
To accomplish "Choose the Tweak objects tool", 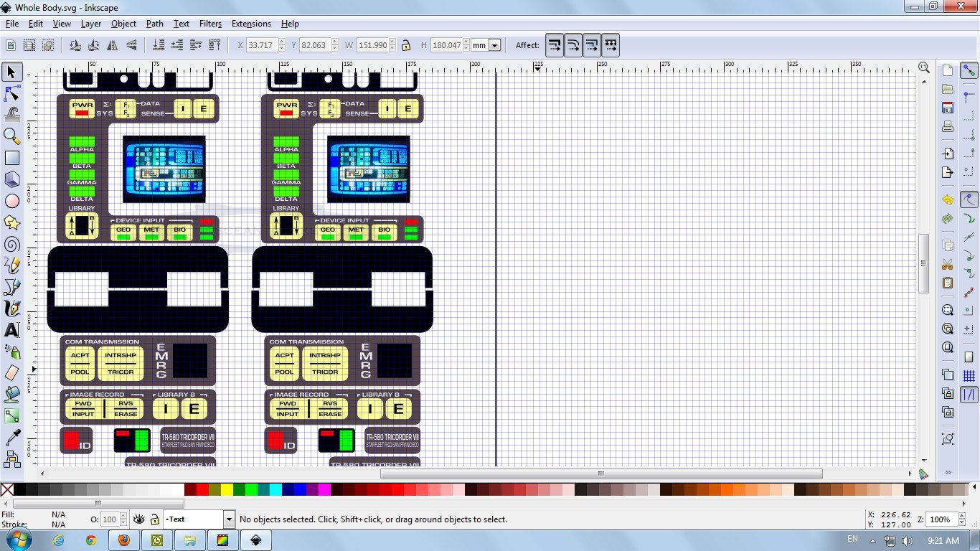I will tap(12, 114).
